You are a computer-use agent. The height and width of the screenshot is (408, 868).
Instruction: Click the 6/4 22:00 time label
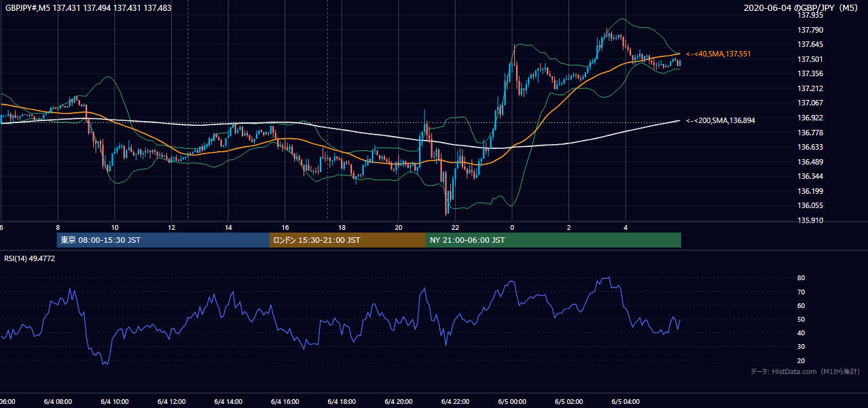point(455,401)
